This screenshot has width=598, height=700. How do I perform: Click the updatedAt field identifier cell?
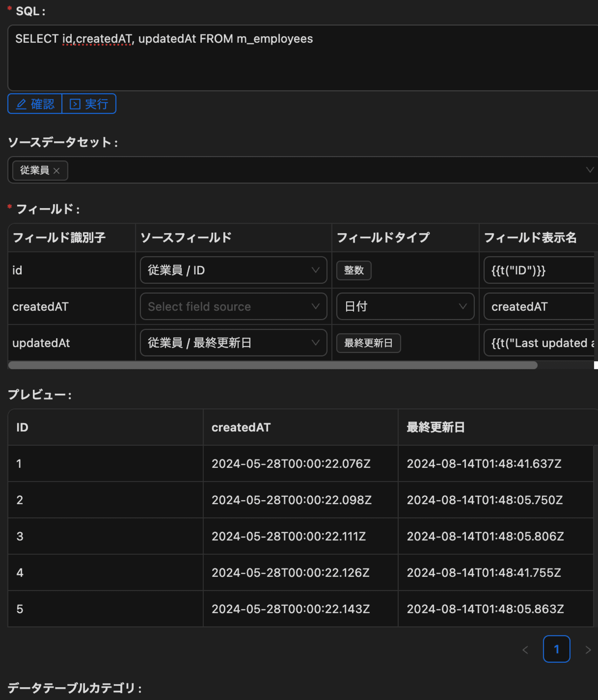coord(71,343)
